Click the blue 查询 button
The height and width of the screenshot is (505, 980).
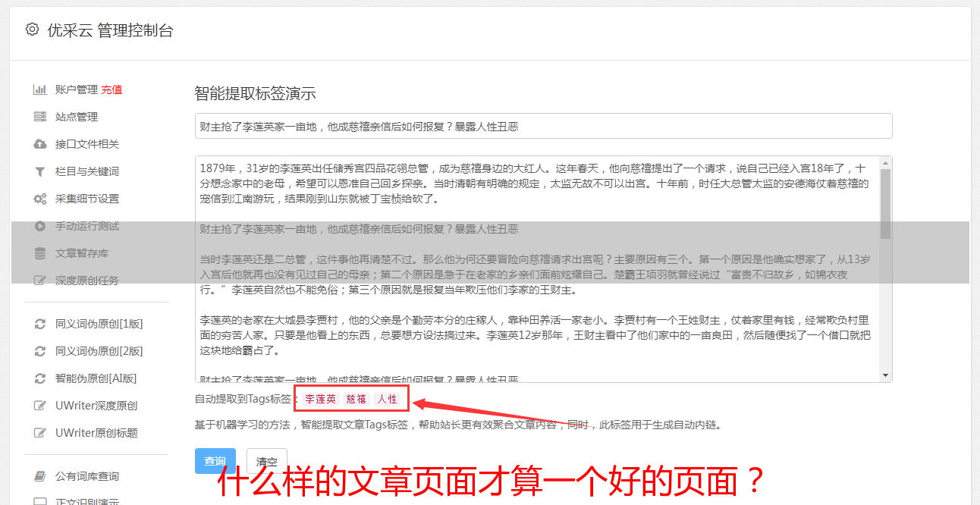click(x=215, y=461)
